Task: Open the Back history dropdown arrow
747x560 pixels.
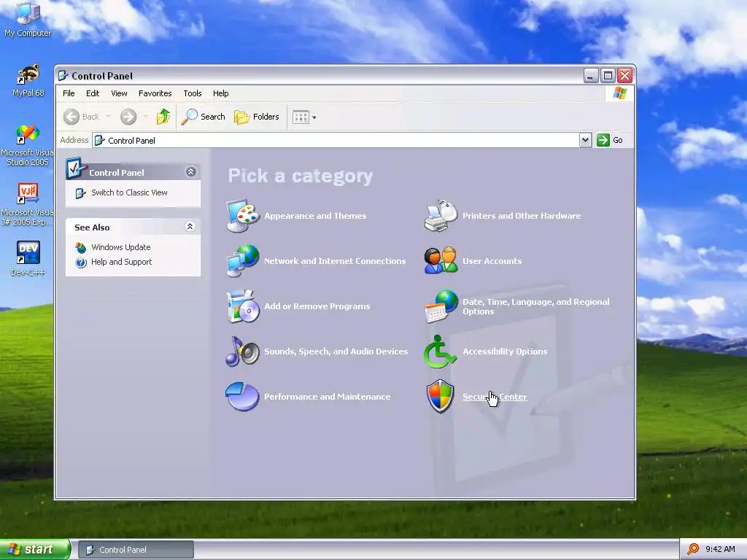Action: tap(108, 117)
